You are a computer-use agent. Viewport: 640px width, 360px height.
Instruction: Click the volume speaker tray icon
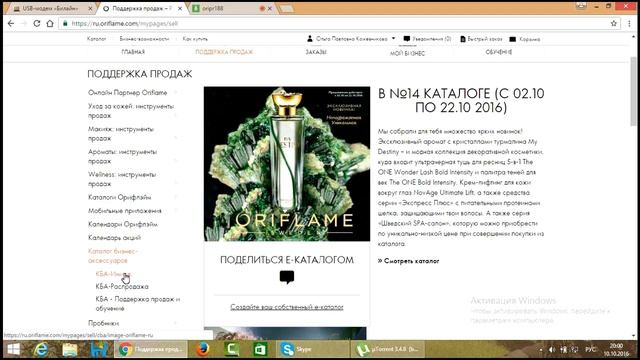coord(552,350)
